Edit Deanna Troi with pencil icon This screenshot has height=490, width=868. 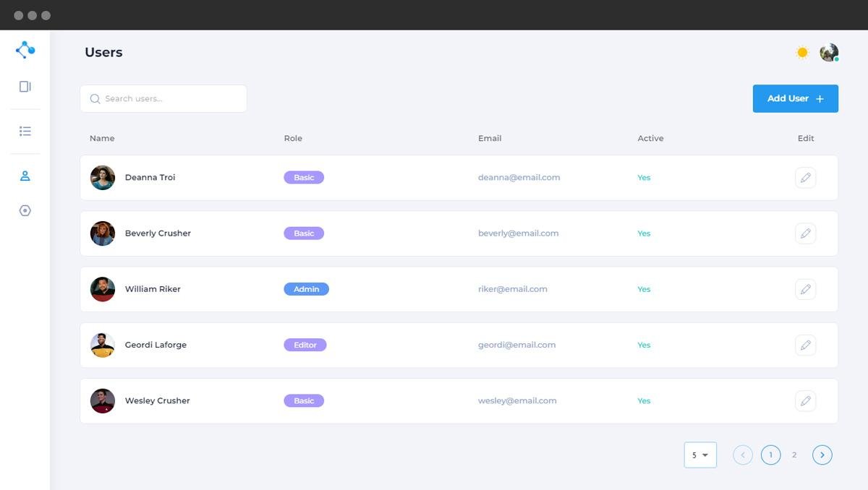click(x=805, y=178)
